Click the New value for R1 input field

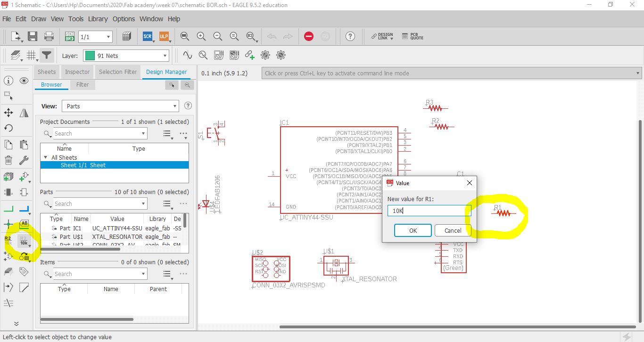(429, 211)
